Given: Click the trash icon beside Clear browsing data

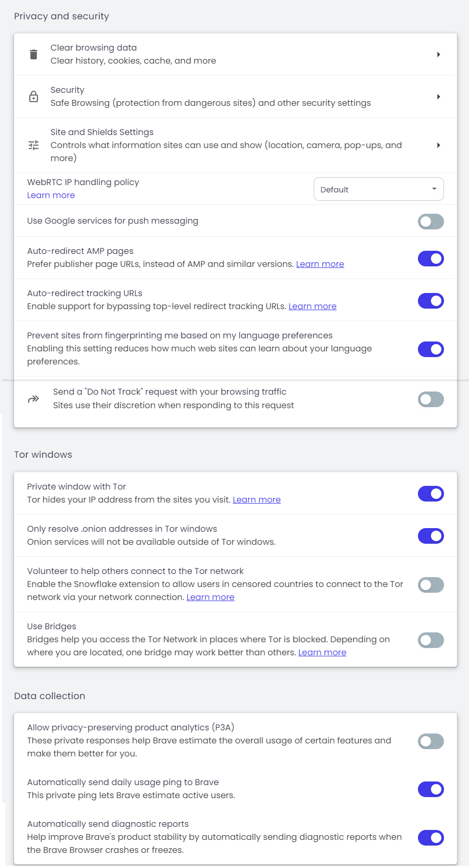Looking at the screenshot, I should pos(33,54).
